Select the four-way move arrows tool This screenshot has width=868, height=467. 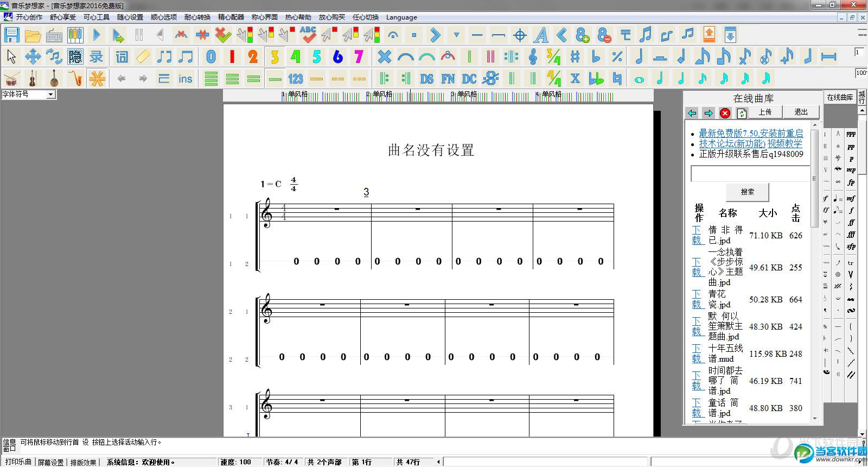pyautogui.click(x=33, y=56)
